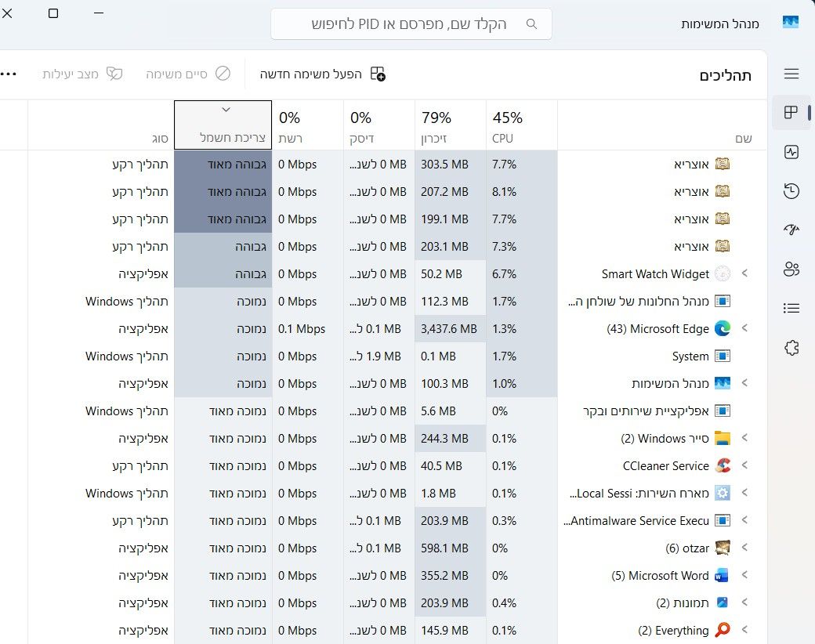This screenshot has height=644, width=815.
Task: Open the Processes page in sidebar
Action: (791, 112)
